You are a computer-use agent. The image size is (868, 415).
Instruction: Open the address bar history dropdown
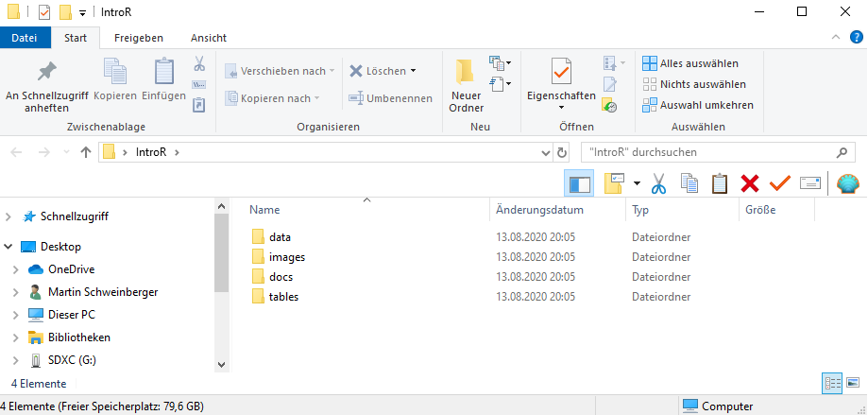coord(545,152)
